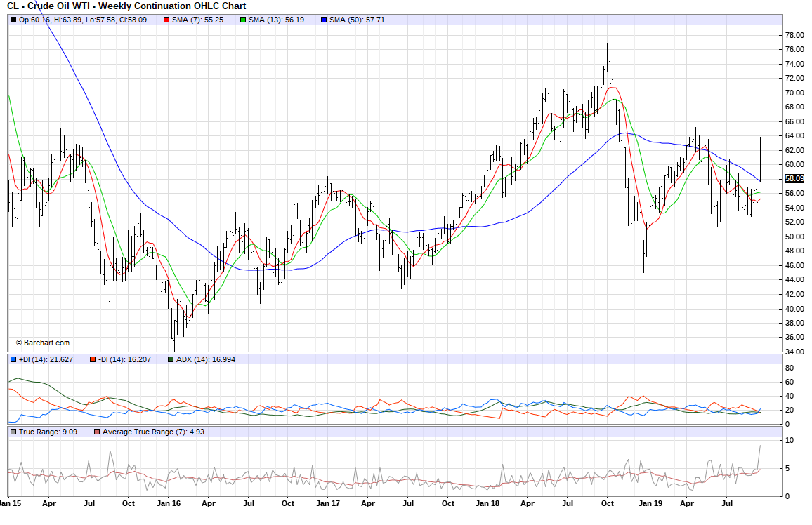Click the Jan 18 date axis label
The height and width of the screenshot is (525, 812).
487,503
